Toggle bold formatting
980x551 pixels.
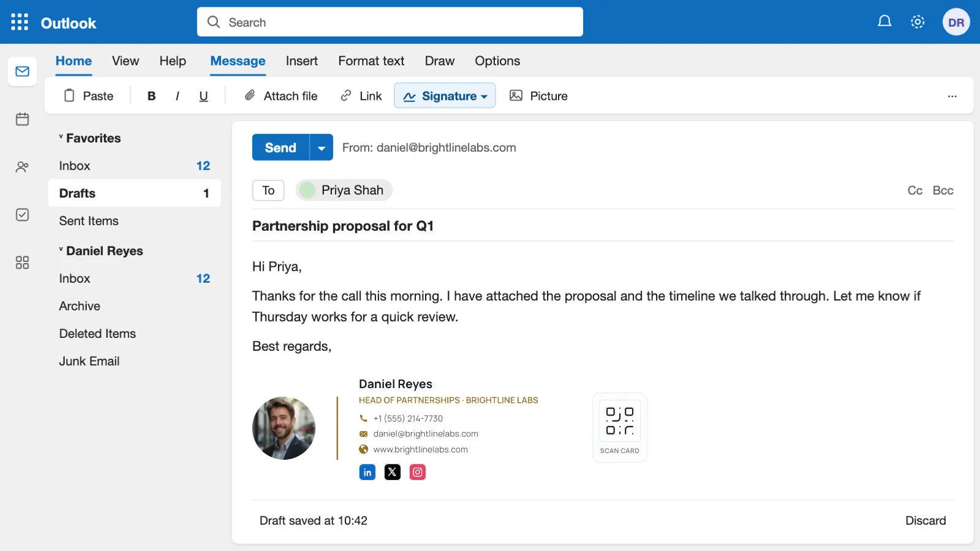point(151,96)
